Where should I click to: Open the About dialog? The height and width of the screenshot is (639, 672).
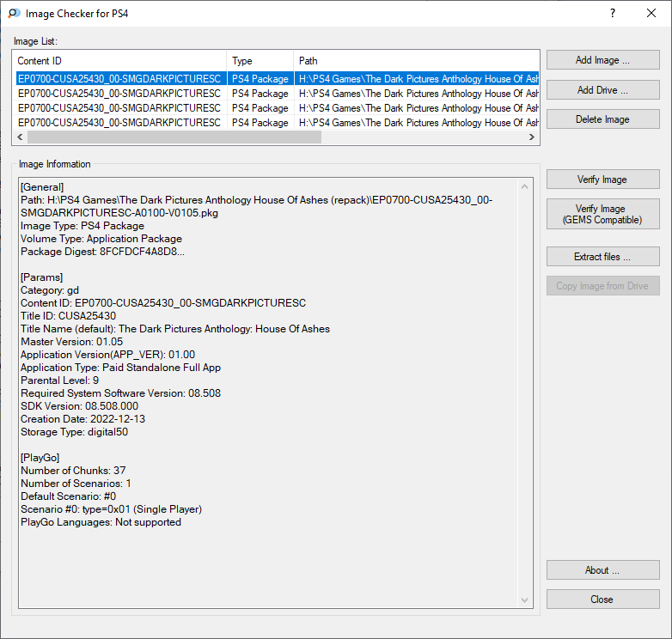click(x=602, y=570)
